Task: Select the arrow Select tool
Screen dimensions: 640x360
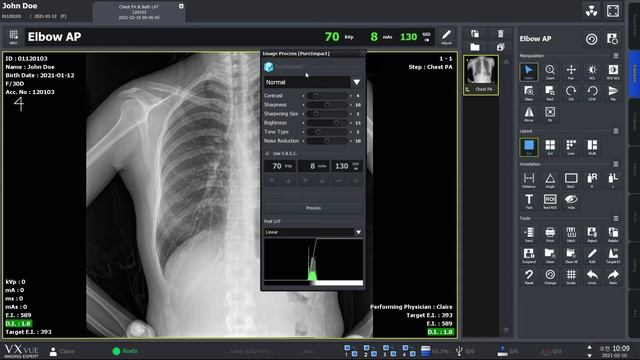Action: [x=529, y=72]
